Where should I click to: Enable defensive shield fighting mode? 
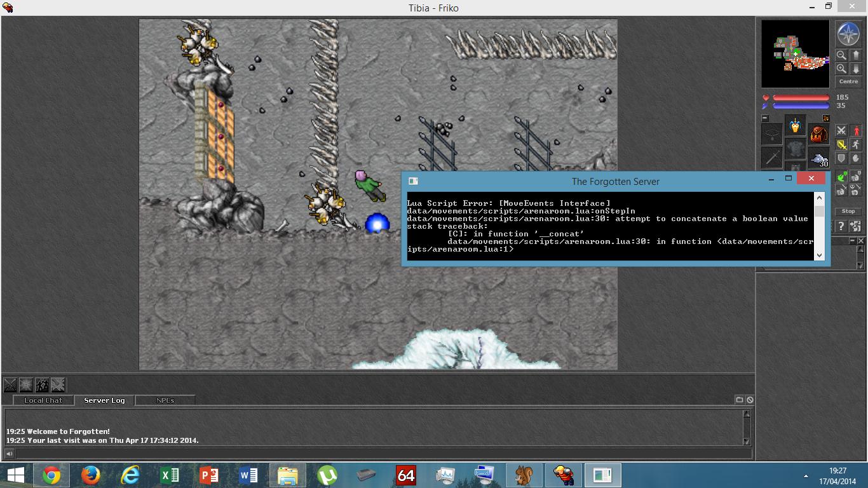click(841, 158)
